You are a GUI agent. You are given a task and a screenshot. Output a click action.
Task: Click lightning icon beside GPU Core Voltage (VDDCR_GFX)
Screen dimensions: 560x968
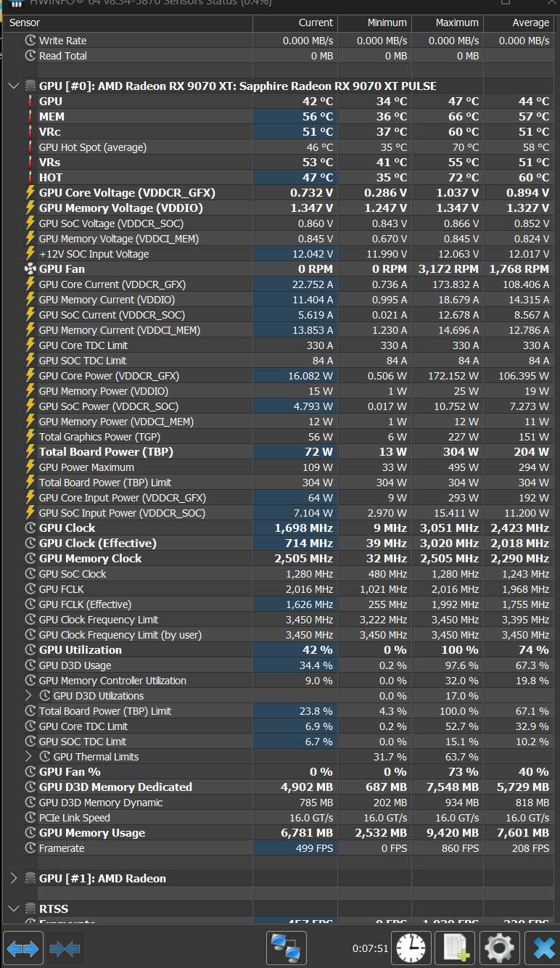(30, 193)
